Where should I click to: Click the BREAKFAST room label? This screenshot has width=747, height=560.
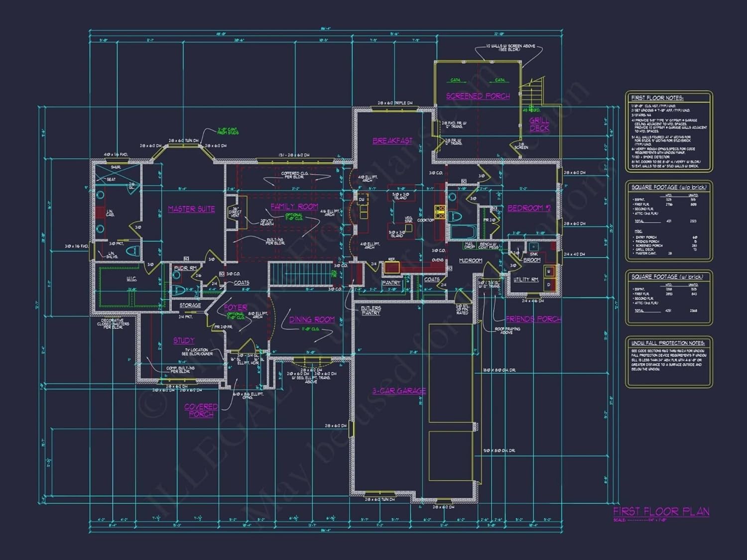[392, 141]
